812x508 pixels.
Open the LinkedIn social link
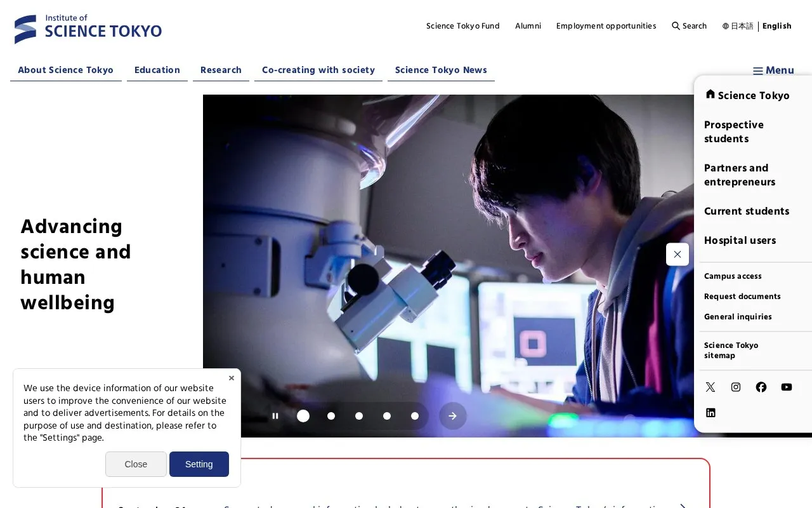pos(710,413)
